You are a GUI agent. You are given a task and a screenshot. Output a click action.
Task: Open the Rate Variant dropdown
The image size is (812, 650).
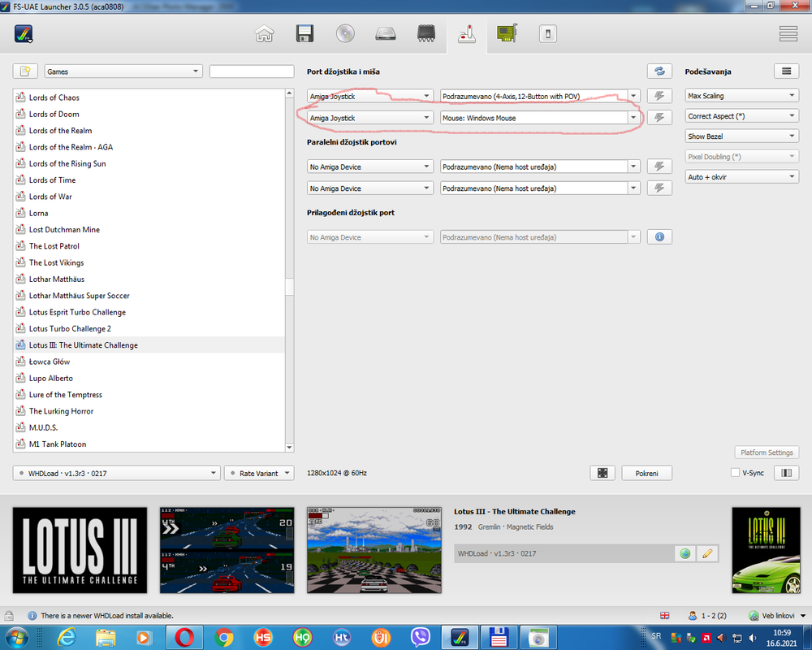coord(259,473)
